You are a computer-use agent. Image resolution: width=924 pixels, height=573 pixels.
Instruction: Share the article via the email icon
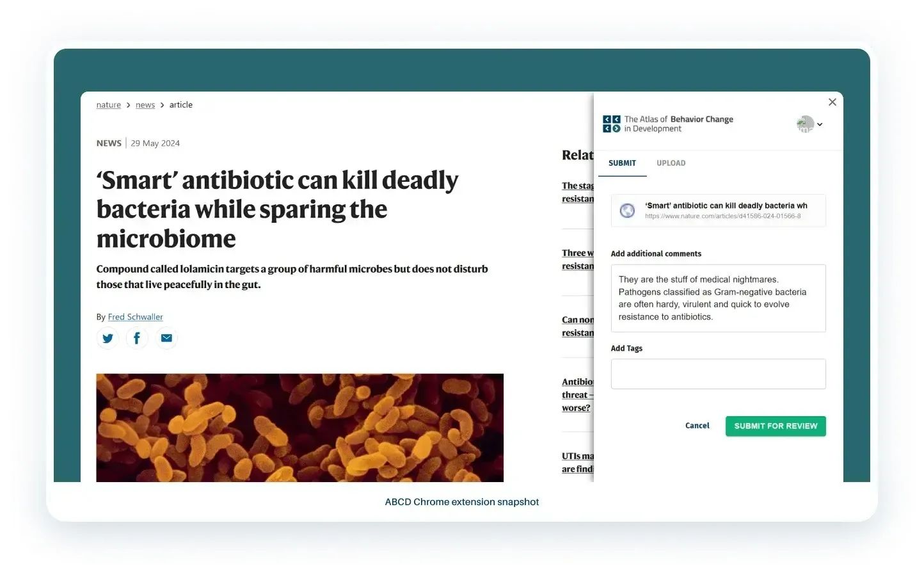166,338
